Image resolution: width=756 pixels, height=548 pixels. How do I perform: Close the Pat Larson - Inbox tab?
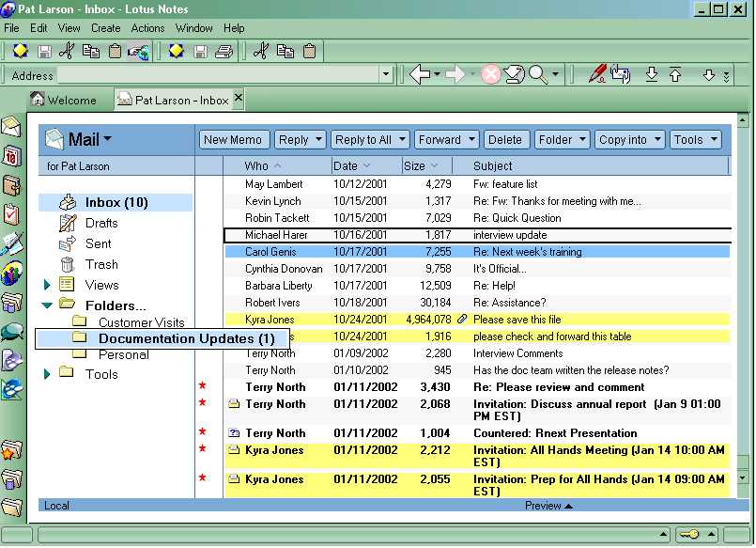239,98
